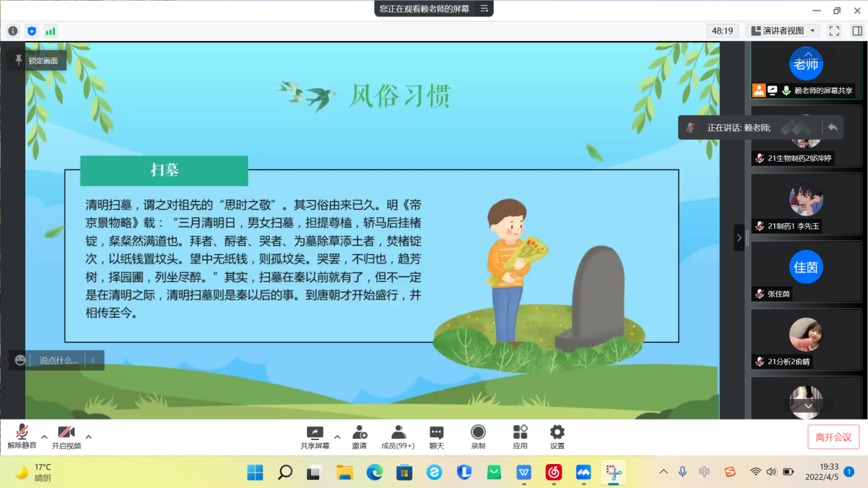Image resolution: width=868 pixels, height=488 pixels.
Task: Click the Leave Meeting button
Action: [x=833, y=437]
